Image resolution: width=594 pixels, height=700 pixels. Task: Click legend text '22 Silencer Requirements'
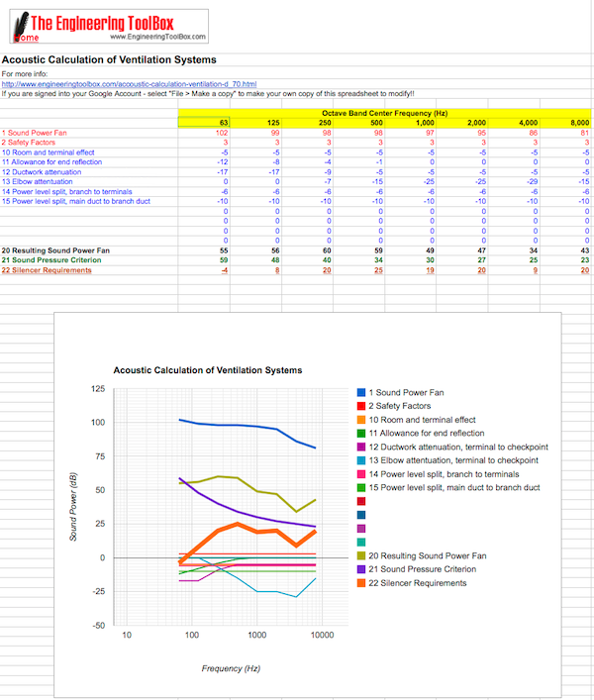click(x=417, y=583)
